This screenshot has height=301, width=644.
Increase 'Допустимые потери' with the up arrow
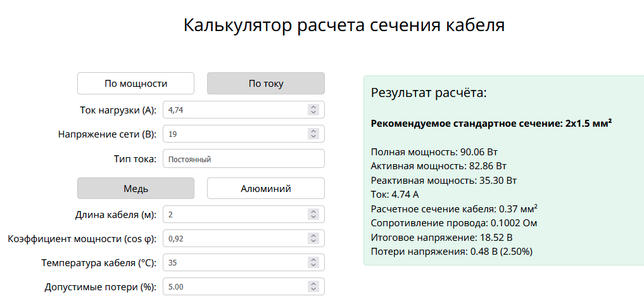313,285
